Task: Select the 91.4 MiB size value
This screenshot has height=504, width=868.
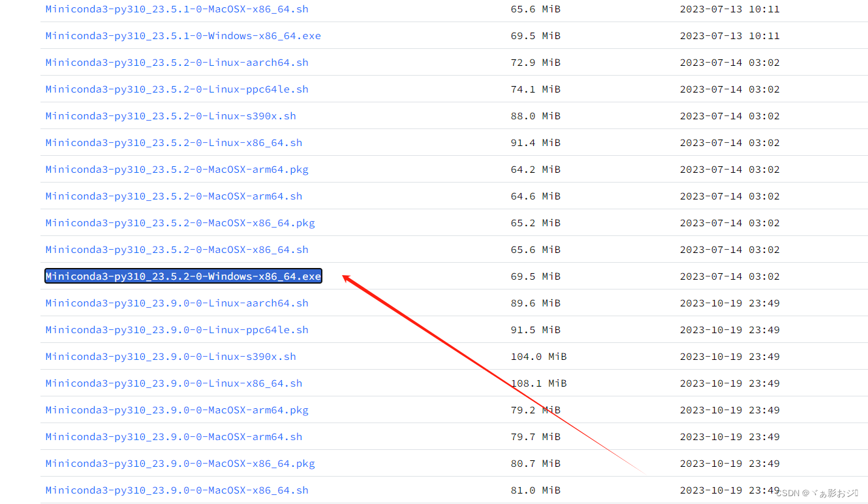Action: click(x=535, y=143)
